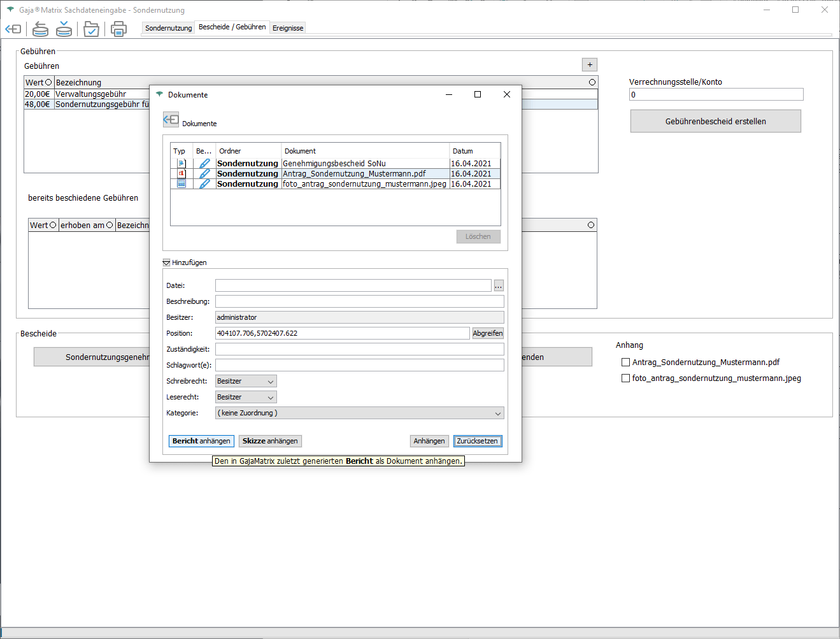Click the Gebührenbescheid erstellen button
This screenshot has height=639, width=840.
[x=715, y=121]
